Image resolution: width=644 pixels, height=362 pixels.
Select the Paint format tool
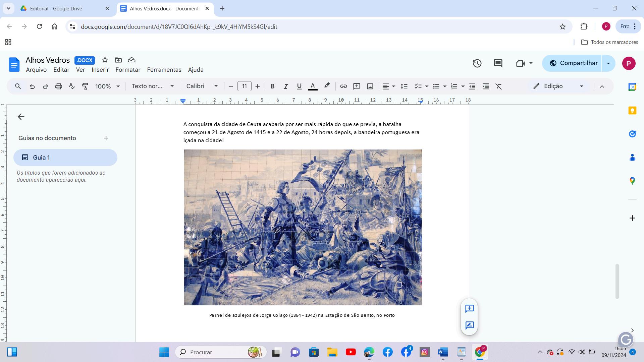click(85, 86)
